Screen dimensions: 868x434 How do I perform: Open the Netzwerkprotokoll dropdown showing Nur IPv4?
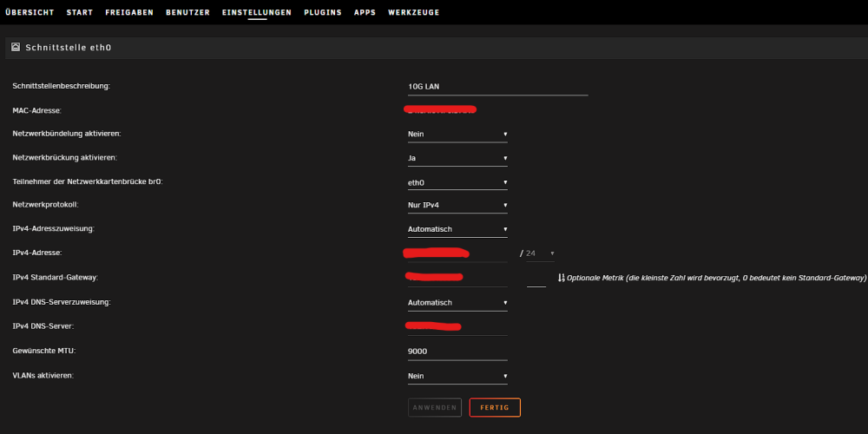click(x=457, y=205)
